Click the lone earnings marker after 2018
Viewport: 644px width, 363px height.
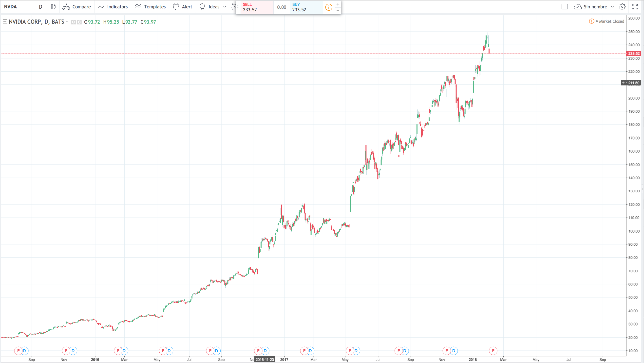(x=493, y=351)
